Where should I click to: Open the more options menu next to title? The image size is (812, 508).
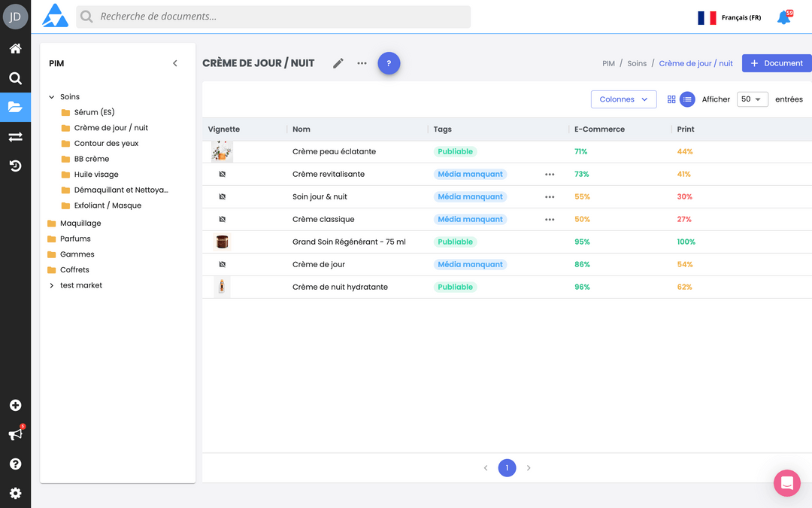362,63
